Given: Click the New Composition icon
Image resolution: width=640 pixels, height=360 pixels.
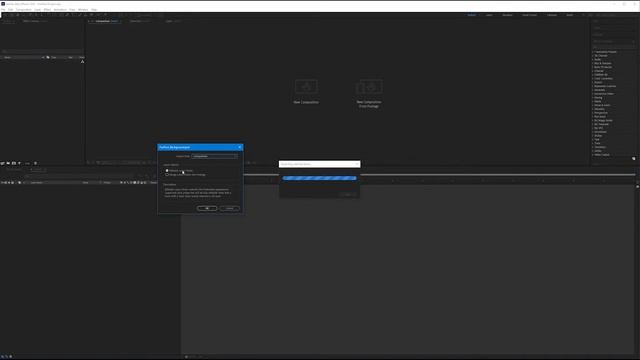Looking at the screenshot, I should [306, 87].
